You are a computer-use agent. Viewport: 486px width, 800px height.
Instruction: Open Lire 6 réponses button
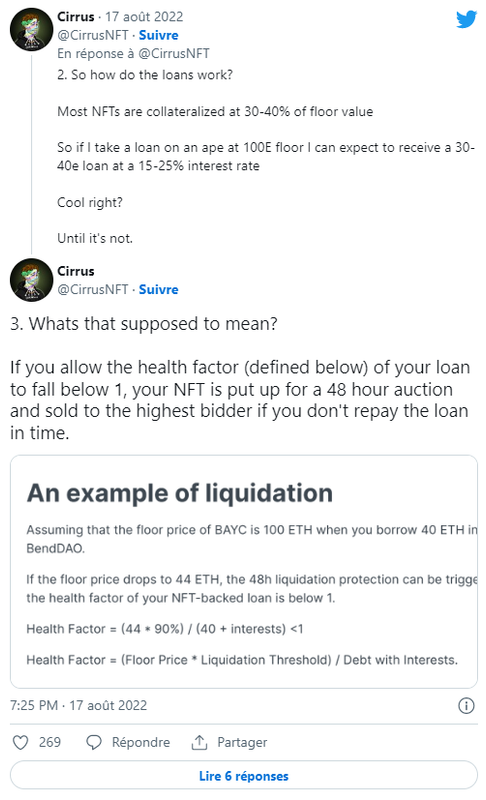click(244, 776)
